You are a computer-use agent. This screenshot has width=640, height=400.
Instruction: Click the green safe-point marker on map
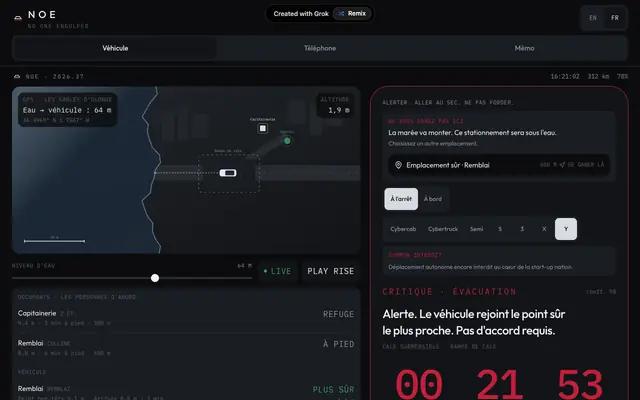click(287, 141)
